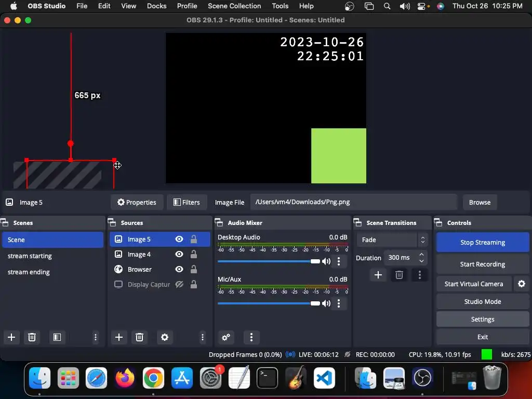
Task: Select the stream starting scene
Action: [x=52, y=256]
